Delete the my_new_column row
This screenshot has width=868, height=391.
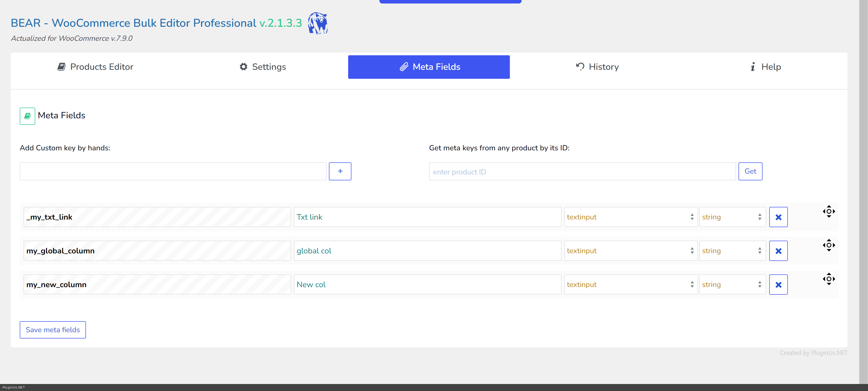click(778, 284)
